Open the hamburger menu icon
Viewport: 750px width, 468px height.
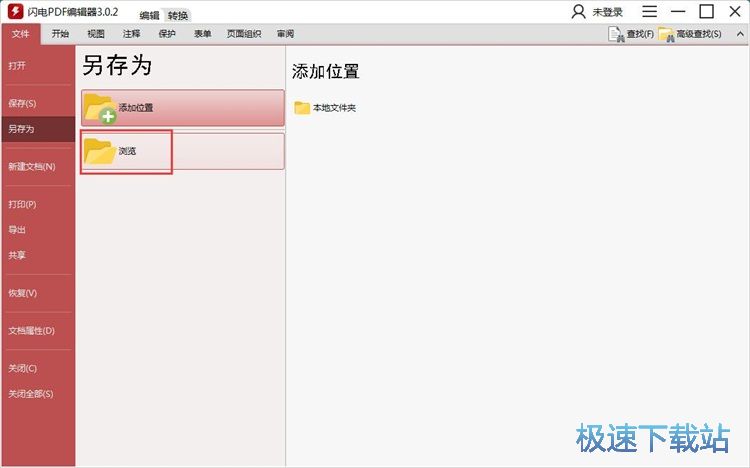649,11
